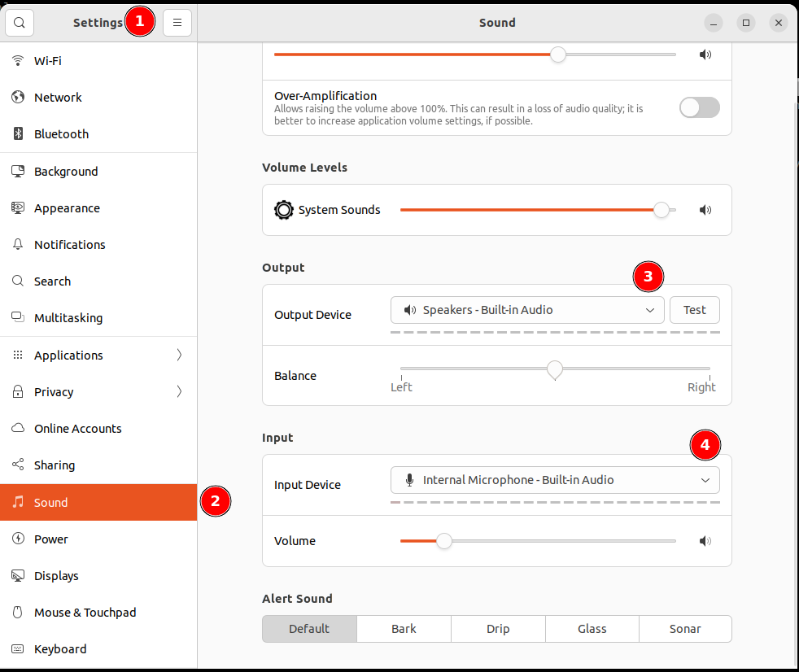The height and width of the screenshot is (672, 799).
Task: Select the Sonar alert sound button
Action: click(685, 629)
